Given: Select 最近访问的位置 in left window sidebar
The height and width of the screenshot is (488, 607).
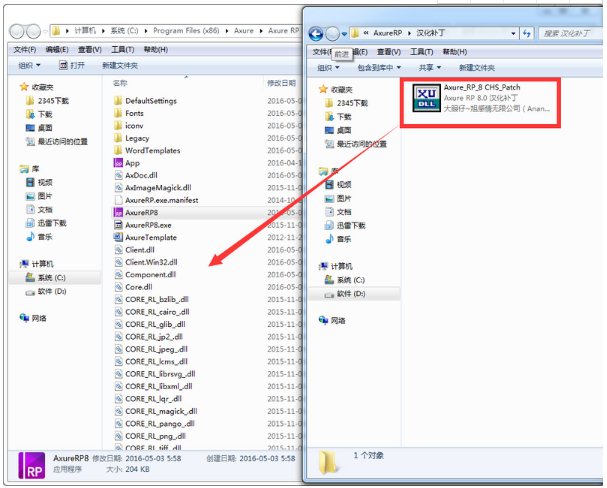Looking at the screenshot, I should [x=57, y=142].
